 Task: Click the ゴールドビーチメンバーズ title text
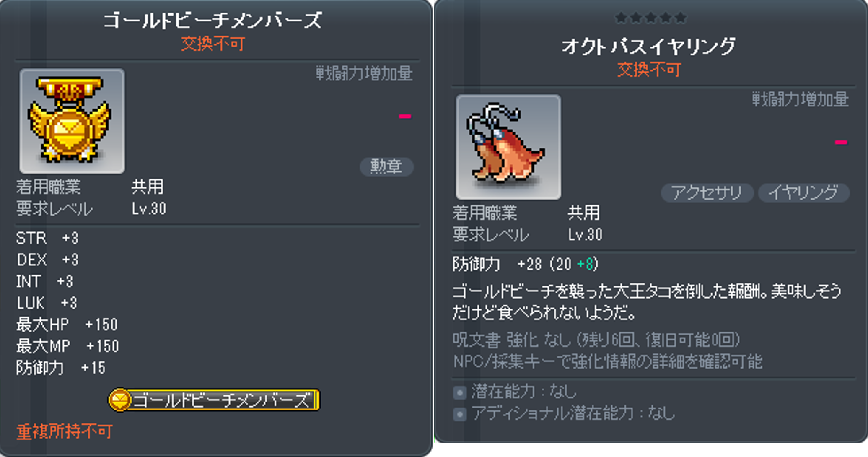tap(212, 20)
